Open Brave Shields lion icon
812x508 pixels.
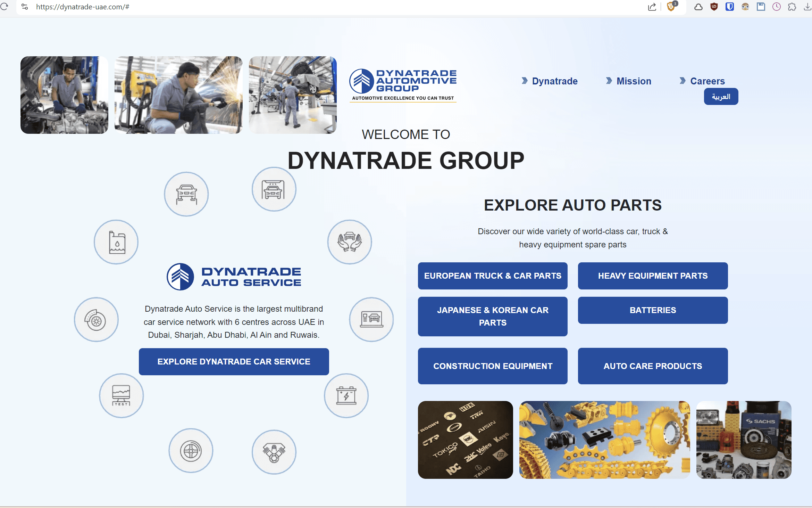(x=671, y=6)
